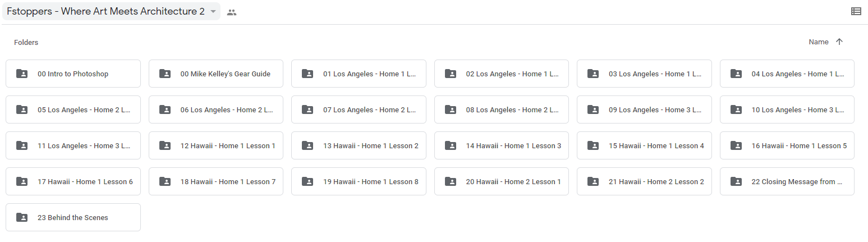Select 09 Los Angeles - Home 3 folder
This screenshot has height=242, width=868.
point(644,109)
